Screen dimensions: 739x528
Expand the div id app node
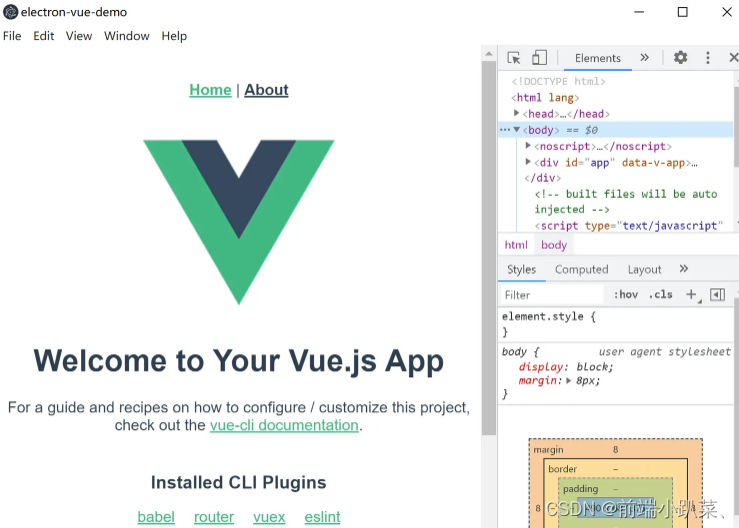coord(528,162)
